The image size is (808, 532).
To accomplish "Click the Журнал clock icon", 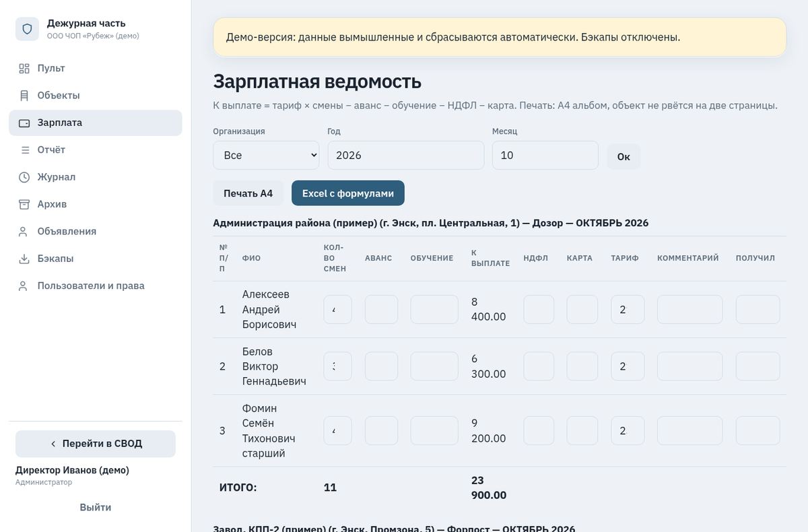I will click(24, 177).
